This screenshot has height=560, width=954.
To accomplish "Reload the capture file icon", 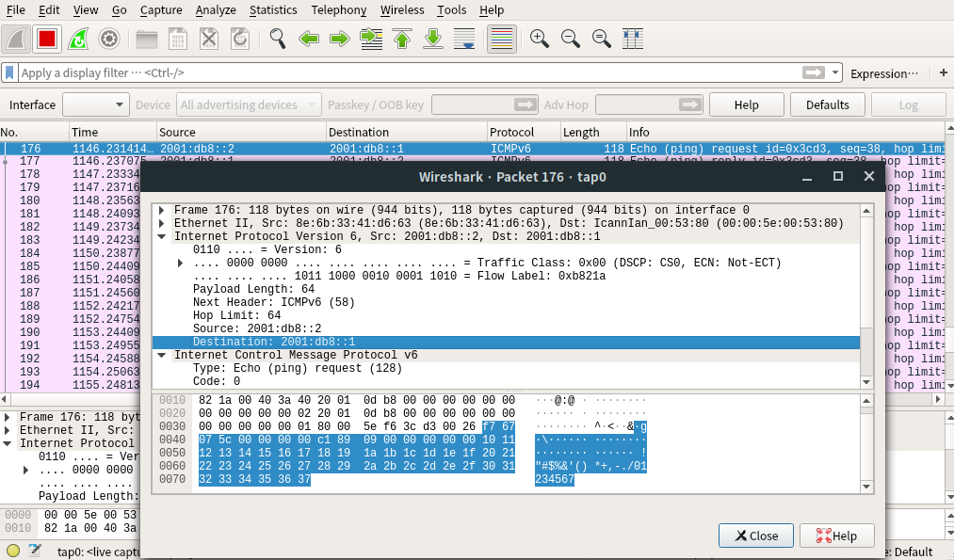I will tap(240, 39).
